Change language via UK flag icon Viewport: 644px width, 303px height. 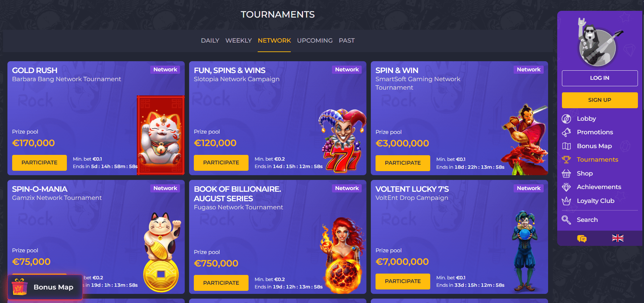point(618,238)
